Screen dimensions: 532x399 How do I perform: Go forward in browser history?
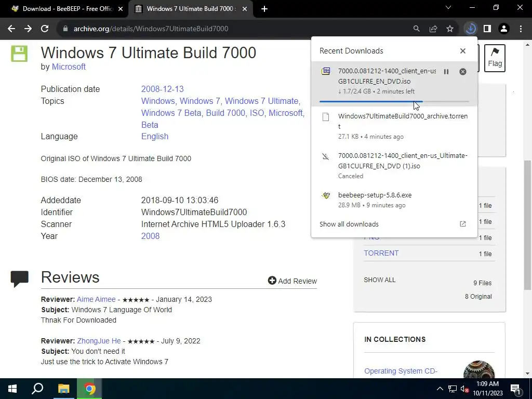(x=28, y=29)
